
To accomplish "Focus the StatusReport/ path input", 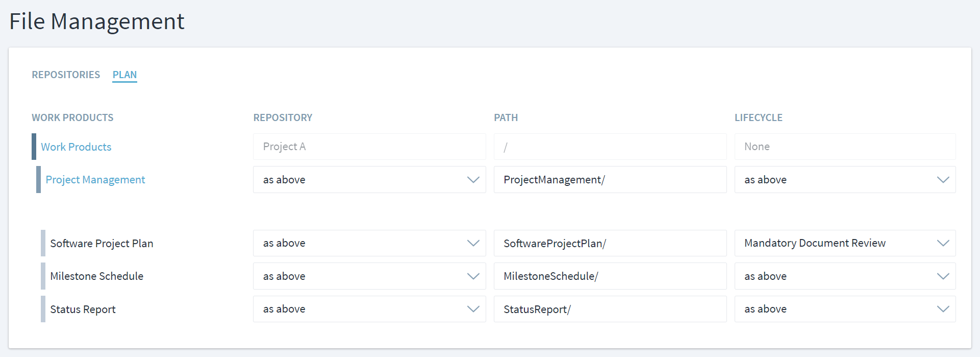I will click(x=610, y=309).
